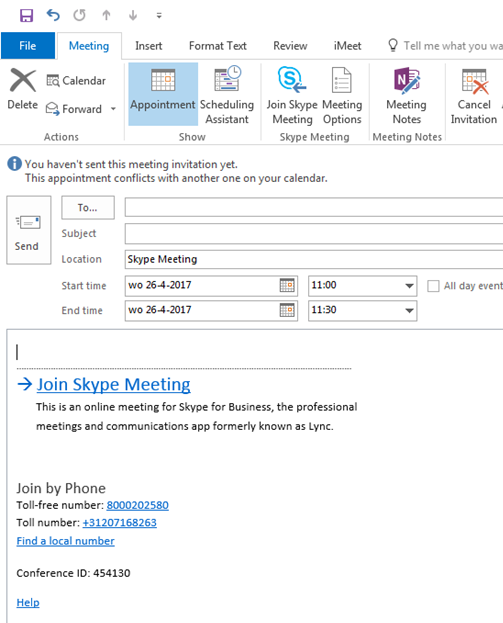Click the Find a local number link
The image size is (503, 623).
coord(66,541)
